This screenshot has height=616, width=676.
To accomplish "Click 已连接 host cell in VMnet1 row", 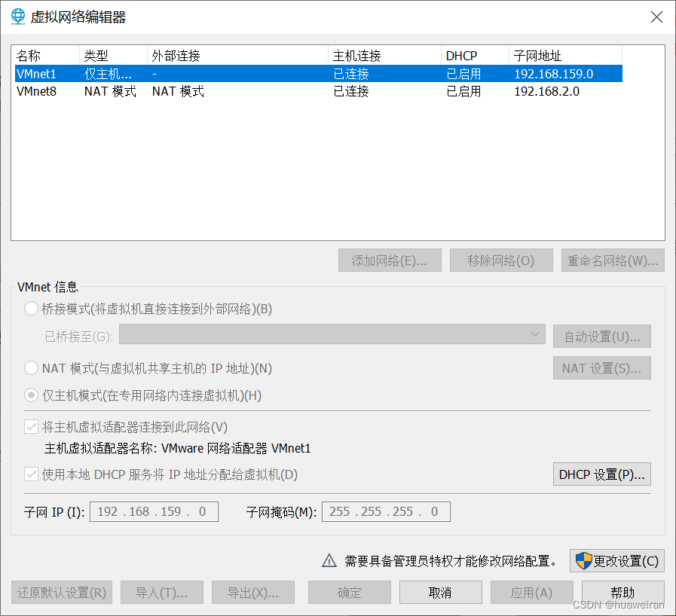I will (351, 74).
